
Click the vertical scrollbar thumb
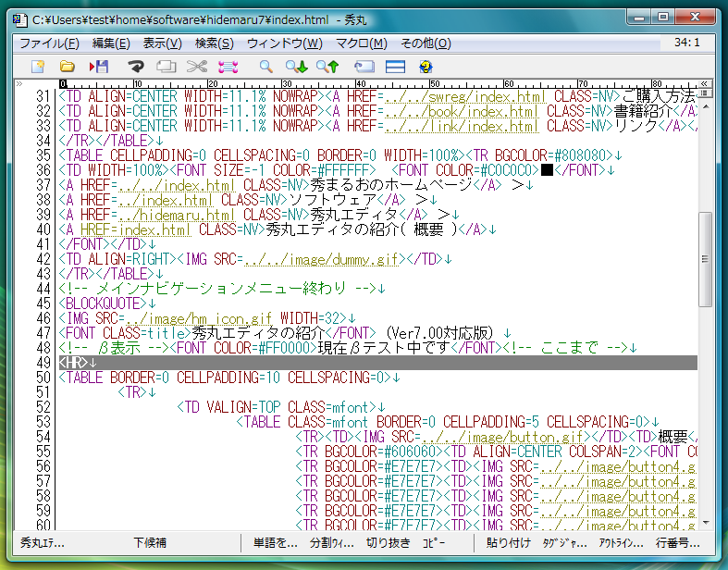tap(705, 259)
